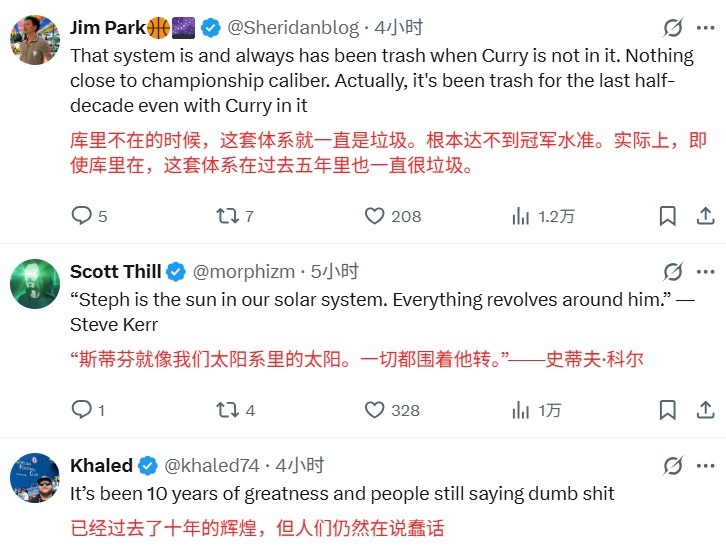The width and height of the screenshot is (726, 550).
Task: Open Grok icon on Jim Park's tweet
Action: pos(674,28)
